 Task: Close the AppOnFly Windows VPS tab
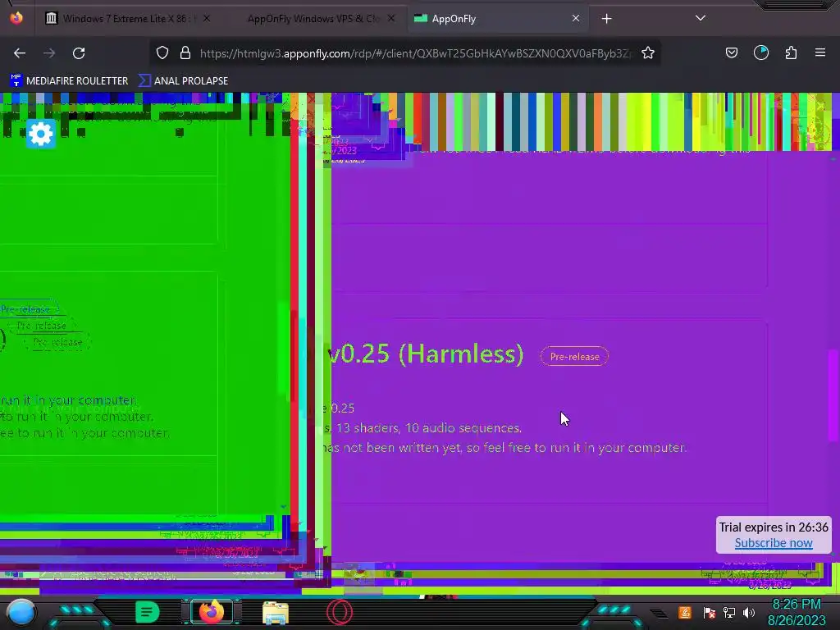[391, 18]
